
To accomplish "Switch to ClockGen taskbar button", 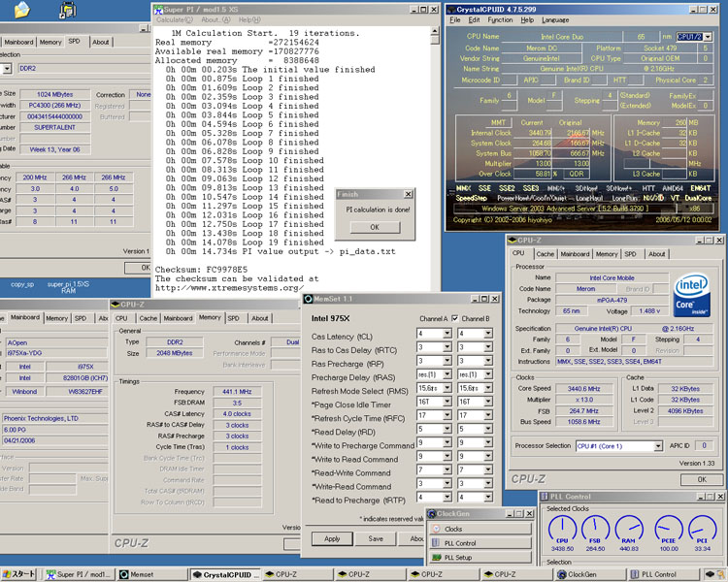I will coord(589,574).
